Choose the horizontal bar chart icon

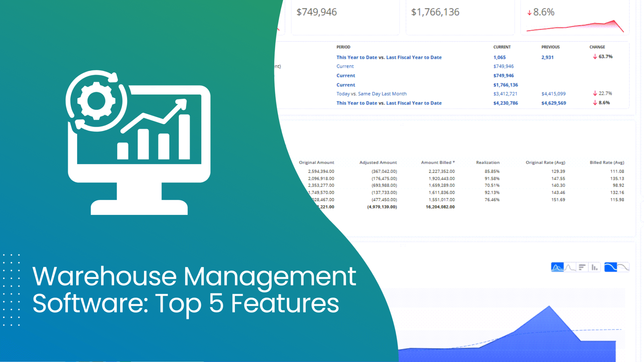[582, 267]
